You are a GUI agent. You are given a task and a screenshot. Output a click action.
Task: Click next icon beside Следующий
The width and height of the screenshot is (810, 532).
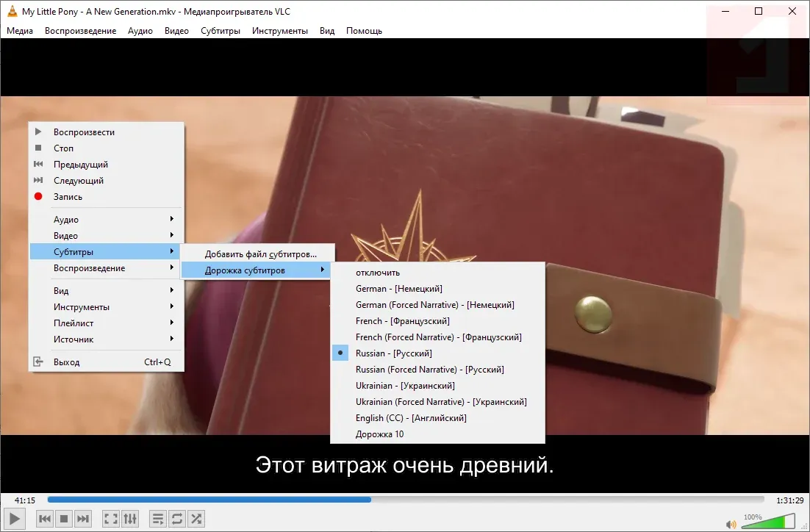click(38, 180)
